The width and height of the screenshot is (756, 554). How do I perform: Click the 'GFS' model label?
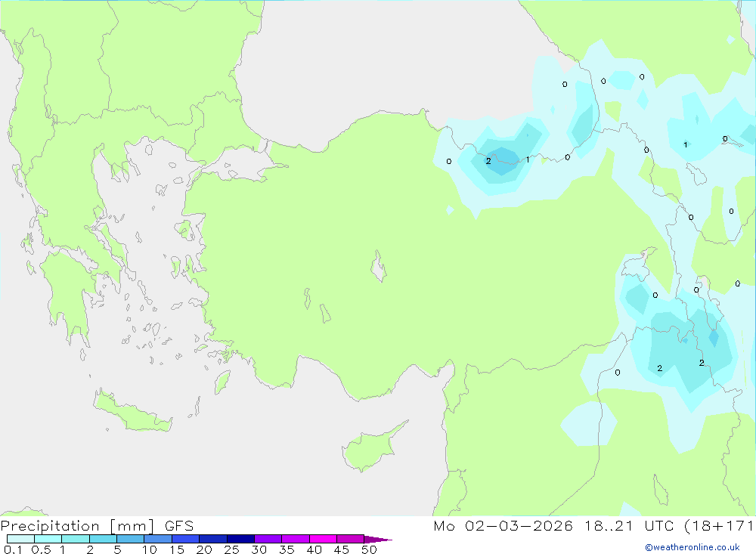(x=179, y=526)
